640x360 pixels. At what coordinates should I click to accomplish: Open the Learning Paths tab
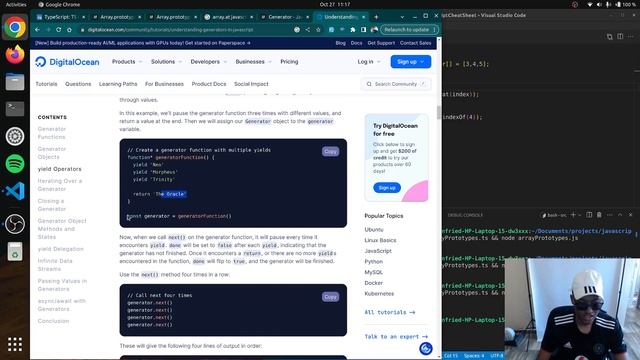pos(118,84)
